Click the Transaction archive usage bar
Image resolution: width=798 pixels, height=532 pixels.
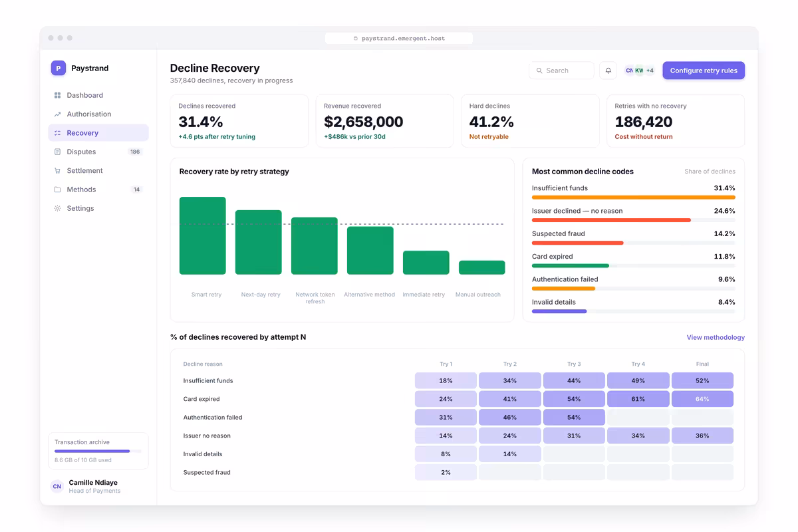tap(98, 451)
